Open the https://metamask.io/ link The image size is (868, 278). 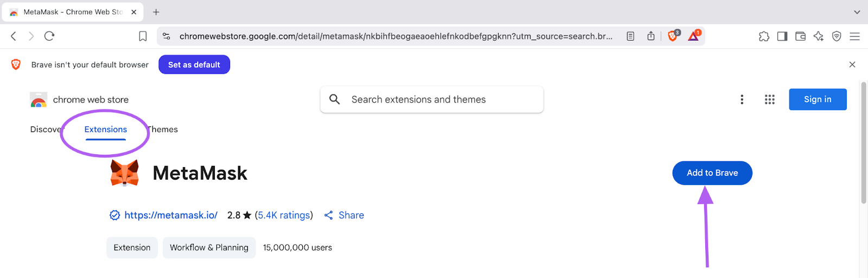171,215
